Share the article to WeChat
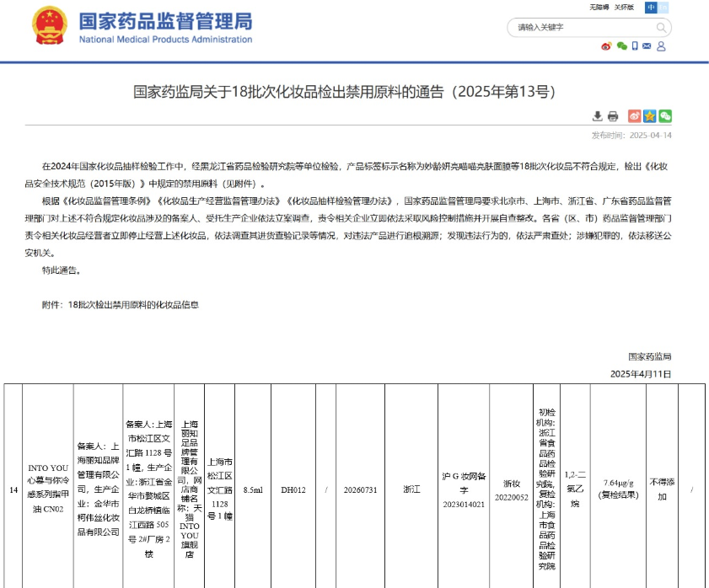709x588 pixels. 665,116
